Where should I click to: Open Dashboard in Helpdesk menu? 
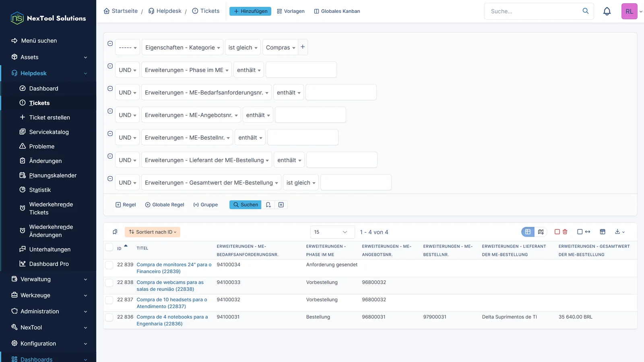[x=43, y=88]
